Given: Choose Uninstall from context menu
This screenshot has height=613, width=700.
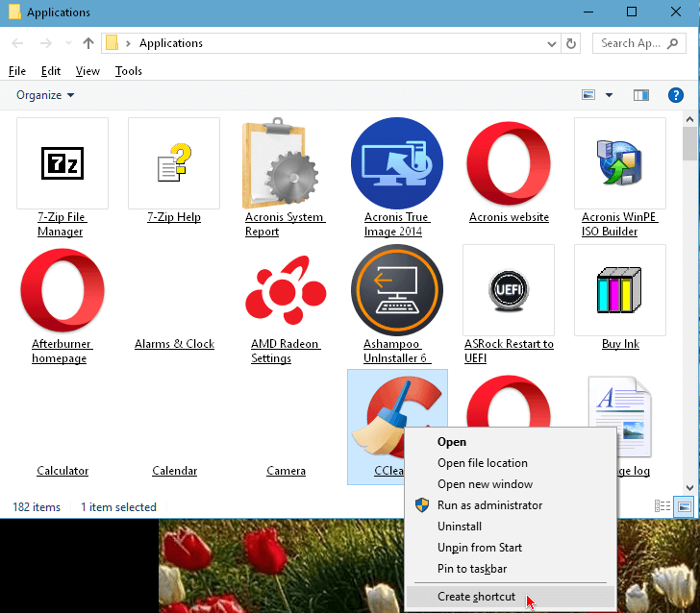Looking at the screenshot, I should click(x=511, y=527).
